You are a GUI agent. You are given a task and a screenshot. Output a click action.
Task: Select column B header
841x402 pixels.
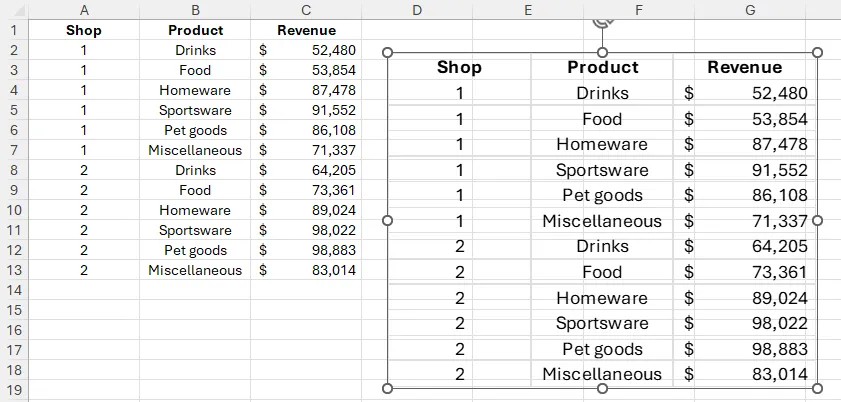pos(195,10)
